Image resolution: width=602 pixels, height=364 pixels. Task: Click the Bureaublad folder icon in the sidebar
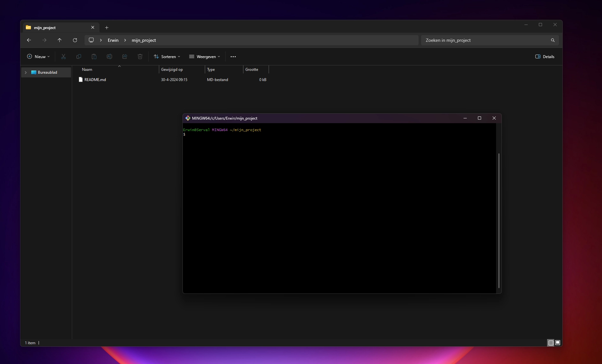pos(34,72)
